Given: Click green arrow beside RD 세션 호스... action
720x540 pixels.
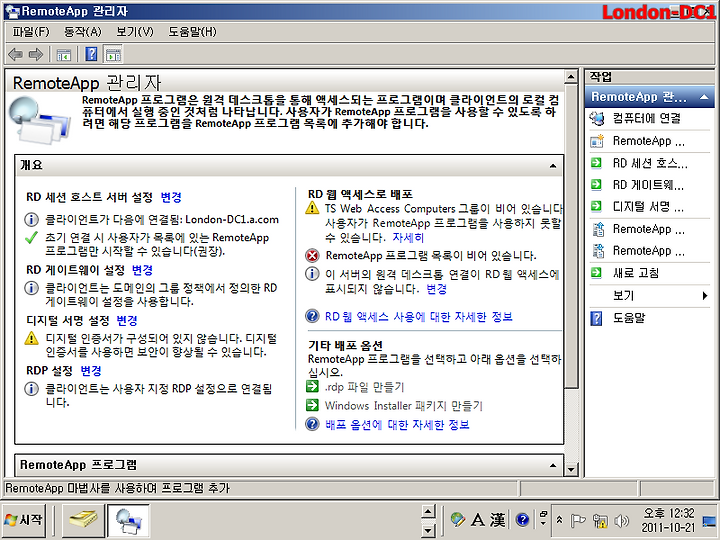Looking at the screenshot, I should (x=596, y=163).
